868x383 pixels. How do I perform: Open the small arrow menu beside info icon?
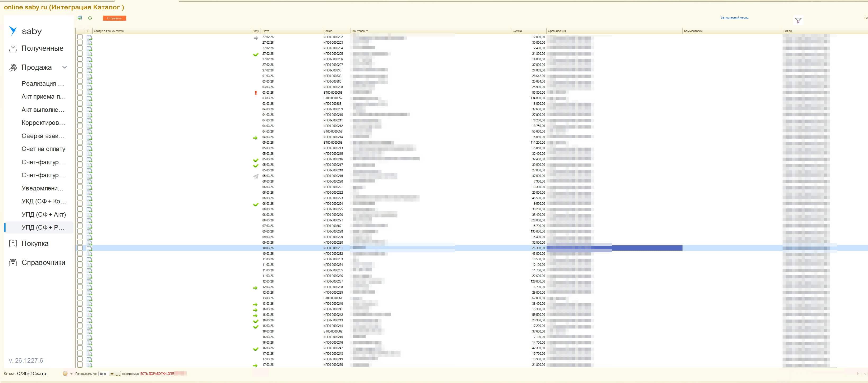(x=71, y=374)
